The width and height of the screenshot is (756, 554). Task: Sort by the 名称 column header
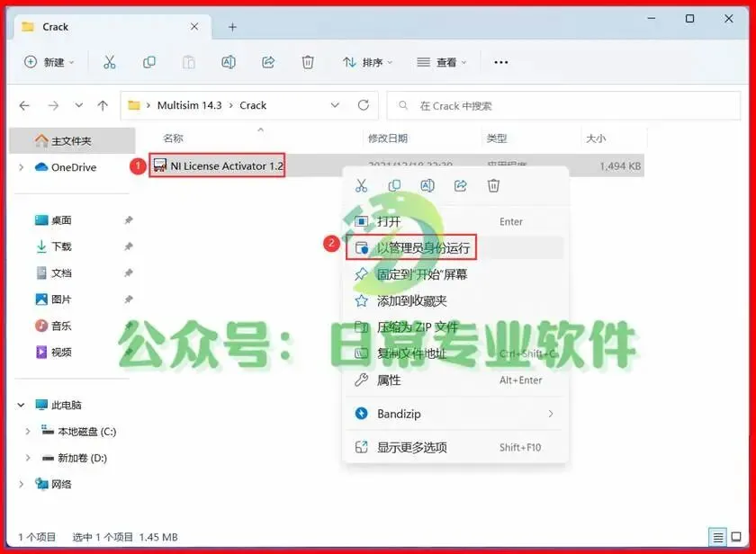pos(173,138)
